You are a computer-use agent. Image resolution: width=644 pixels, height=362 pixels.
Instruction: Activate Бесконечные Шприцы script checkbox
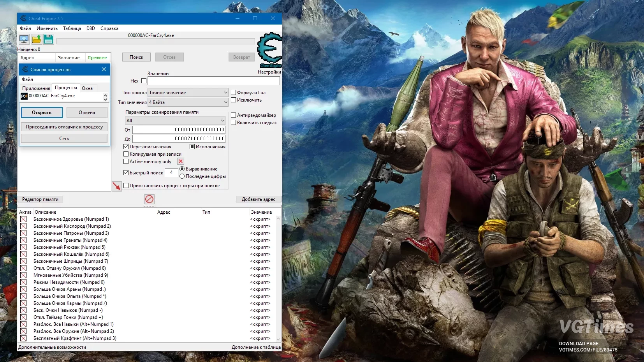click(x=23, y=261)
